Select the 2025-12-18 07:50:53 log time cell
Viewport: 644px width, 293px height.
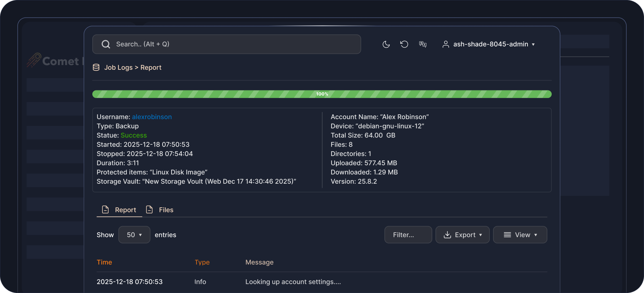tap(130, 282)
